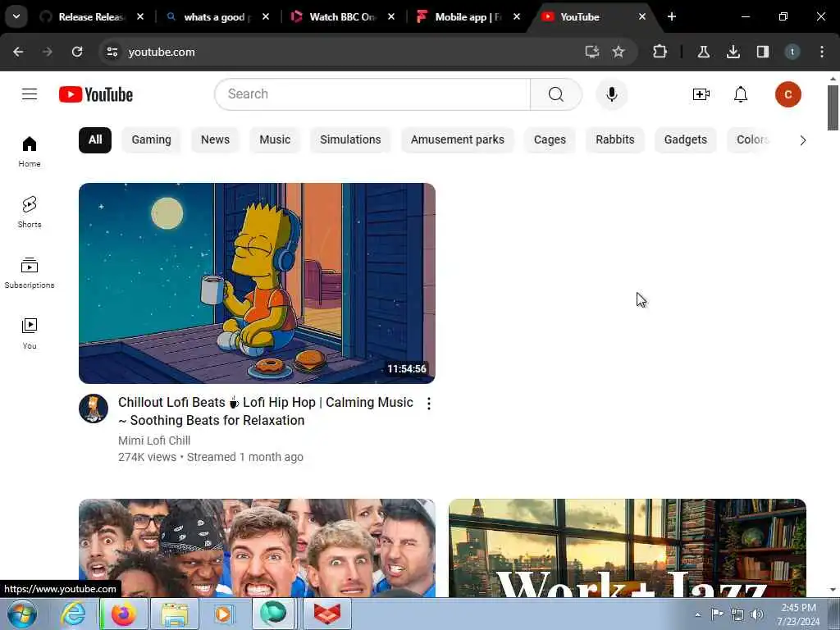Open Mimi Lofi Chill channel avatar

pos(94,409)
